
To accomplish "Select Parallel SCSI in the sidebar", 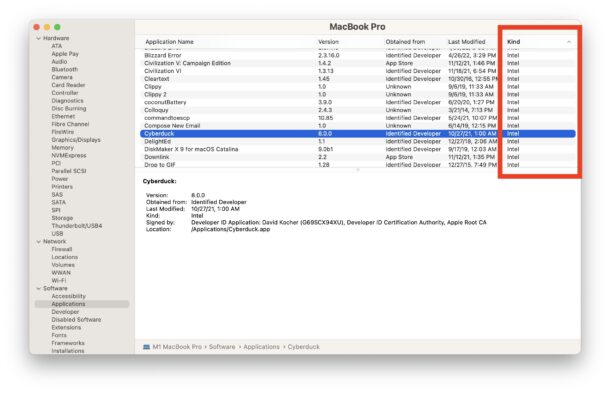I will pos(69,171).
